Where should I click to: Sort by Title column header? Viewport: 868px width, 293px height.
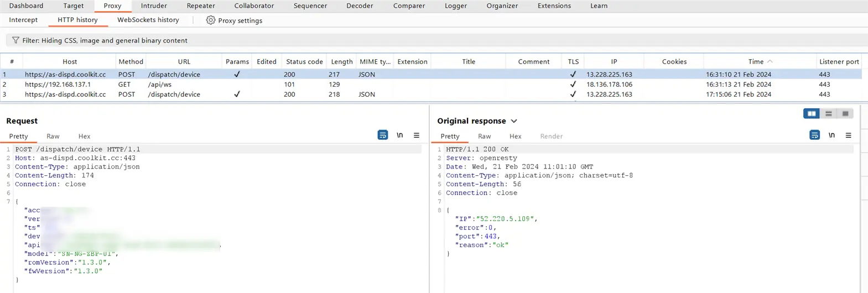click(469, 61)
